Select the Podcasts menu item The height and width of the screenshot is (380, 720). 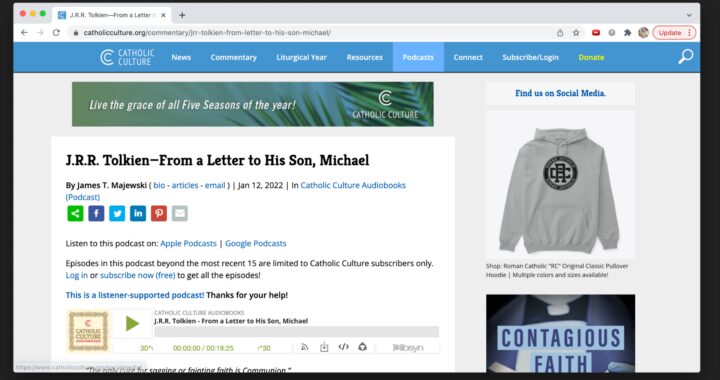click(418, 57)
